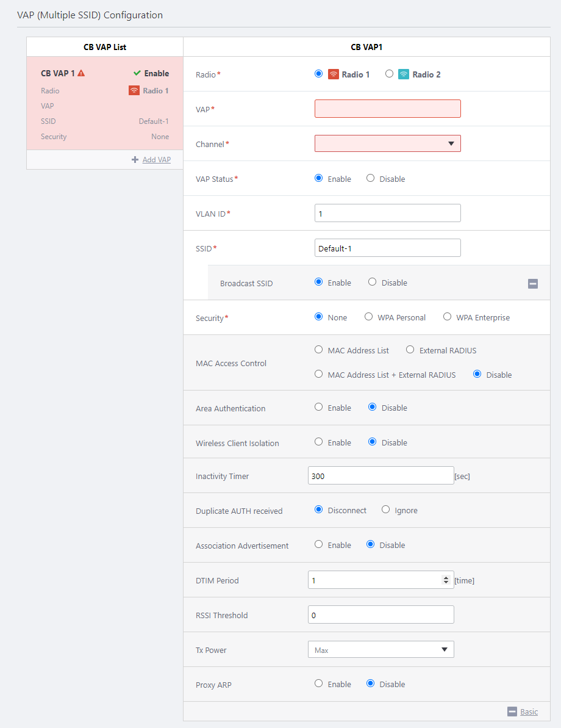Select the Radio 2 radio button
This screenshot has height=728, width=561.
coord(389,74)
